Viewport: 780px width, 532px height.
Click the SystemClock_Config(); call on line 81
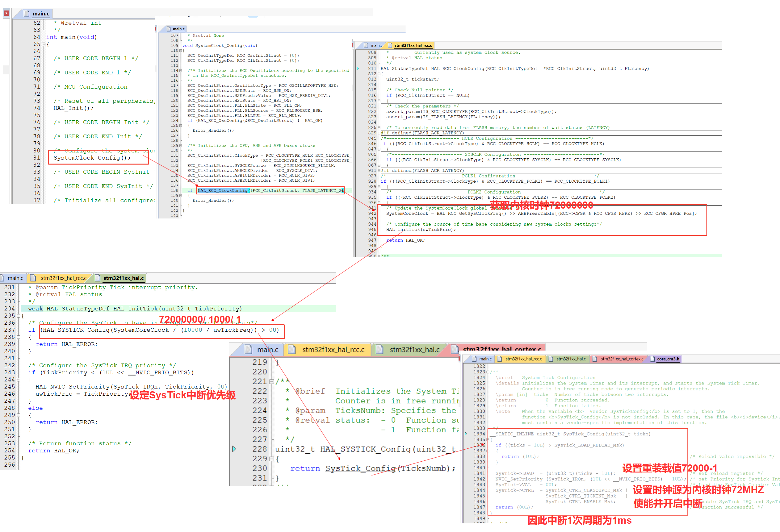point(92,158)
